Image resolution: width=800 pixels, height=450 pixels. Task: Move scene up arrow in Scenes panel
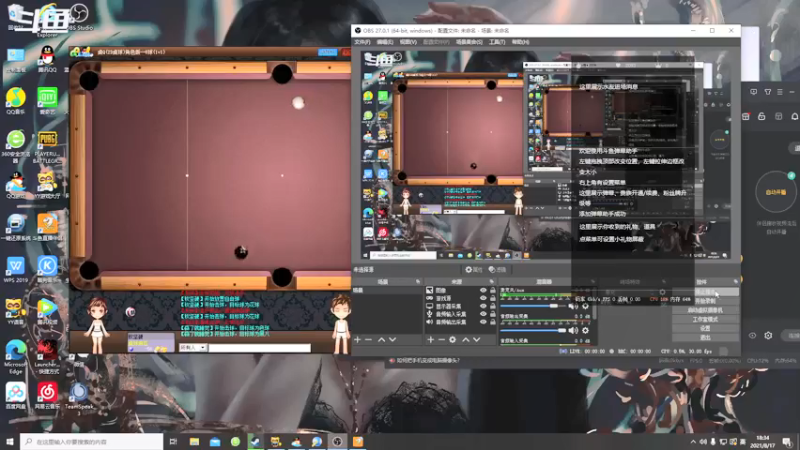[381, 340]
